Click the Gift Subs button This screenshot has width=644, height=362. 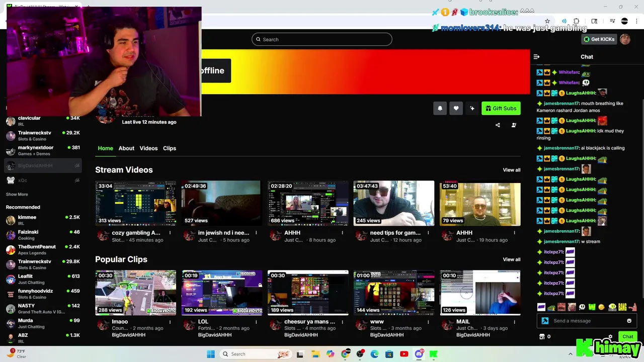pyautogui.click(x=501, y=108)
